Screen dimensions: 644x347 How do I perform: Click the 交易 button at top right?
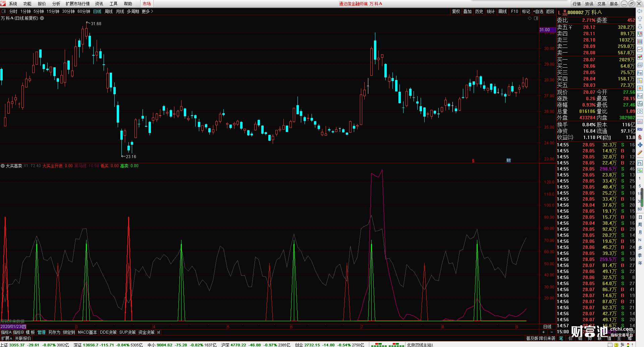601,4
